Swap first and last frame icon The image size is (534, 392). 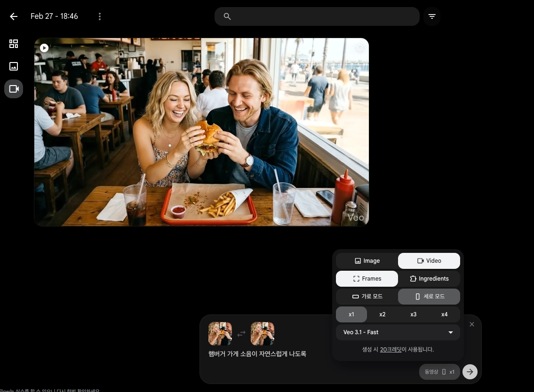click(241, 334)
